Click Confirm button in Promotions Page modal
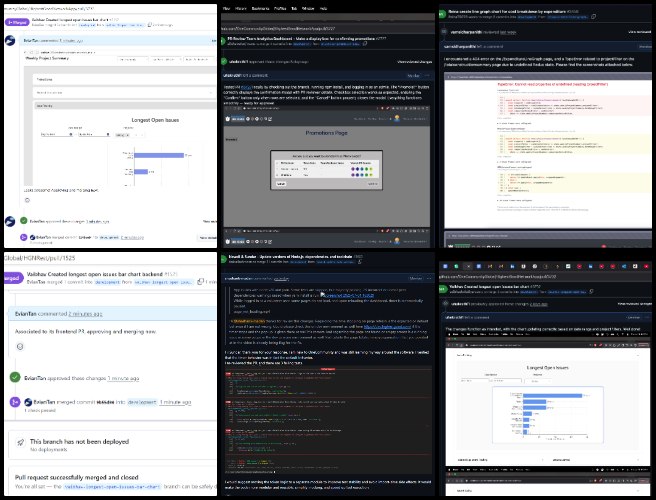 [x=372, y=184]
